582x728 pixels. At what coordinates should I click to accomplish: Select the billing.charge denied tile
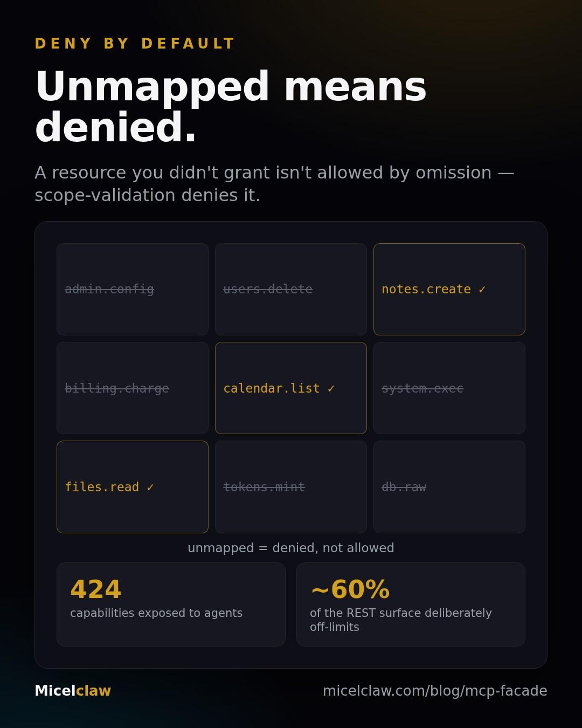click(x=133, y=388)
